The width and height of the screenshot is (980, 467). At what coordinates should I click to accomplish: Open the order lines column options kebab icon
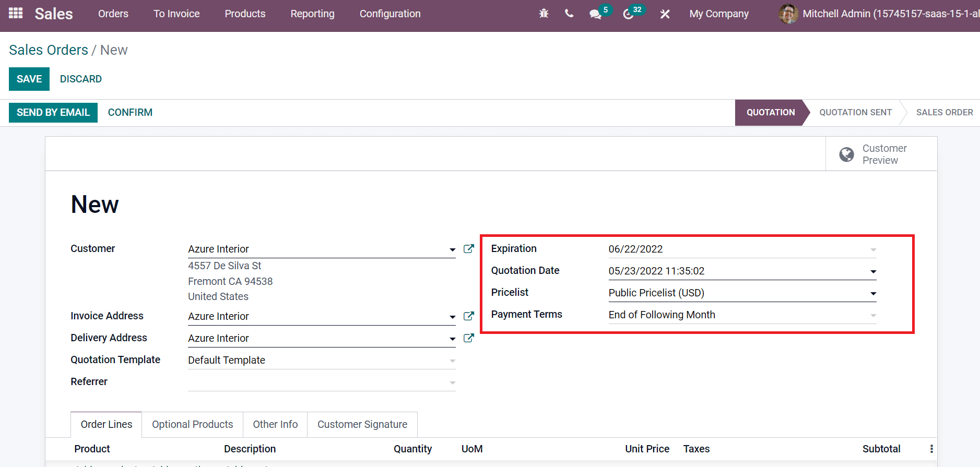coord(931,449)
